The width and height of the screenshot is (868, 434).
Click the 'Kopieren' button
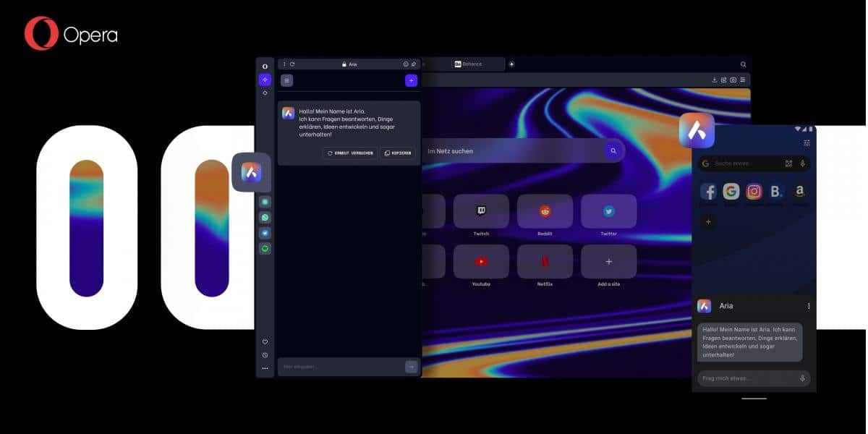click(398, 153)
